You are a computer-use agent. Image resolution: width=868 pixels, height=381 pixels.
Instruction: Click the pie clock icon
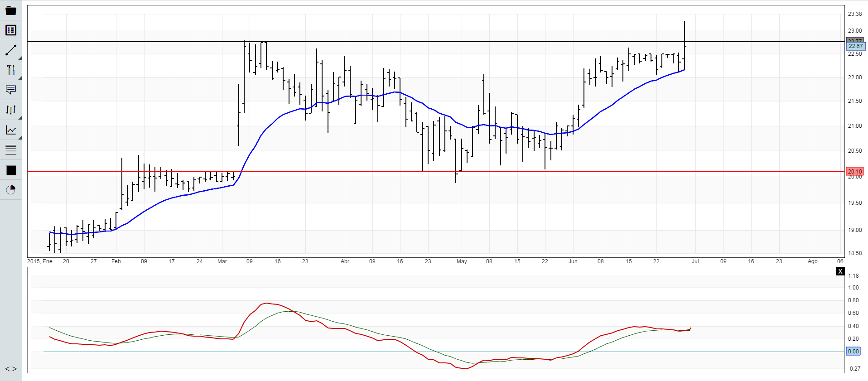click(x=11, y=190)
